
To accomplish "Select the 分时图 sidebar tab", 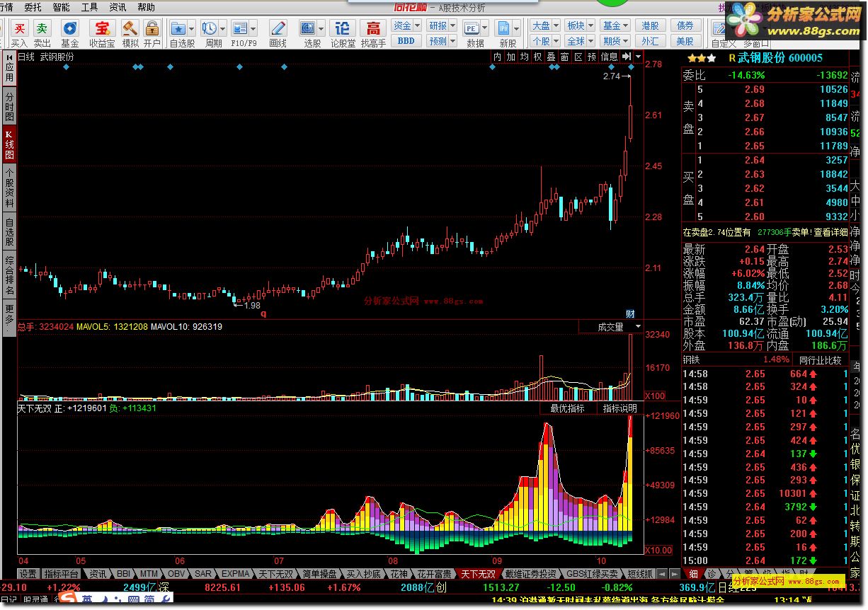I will [9, 106].
